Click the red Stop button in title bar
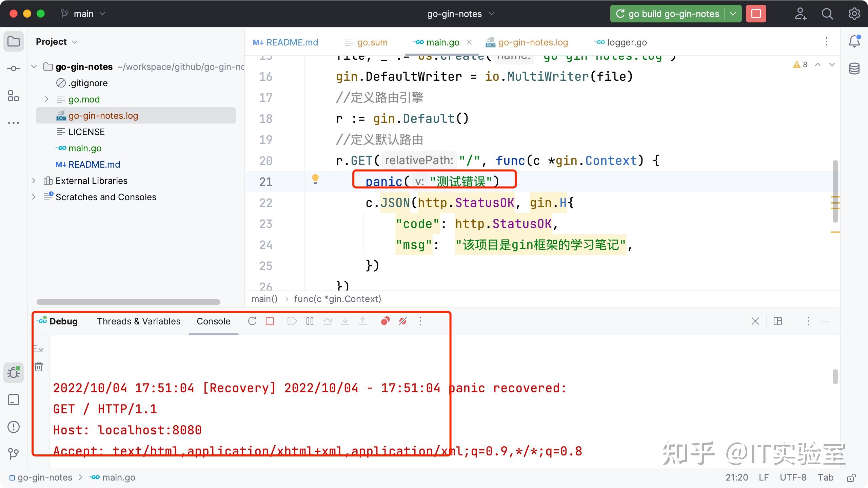Viewport: 868px width, 488px height. pos(756,14)
